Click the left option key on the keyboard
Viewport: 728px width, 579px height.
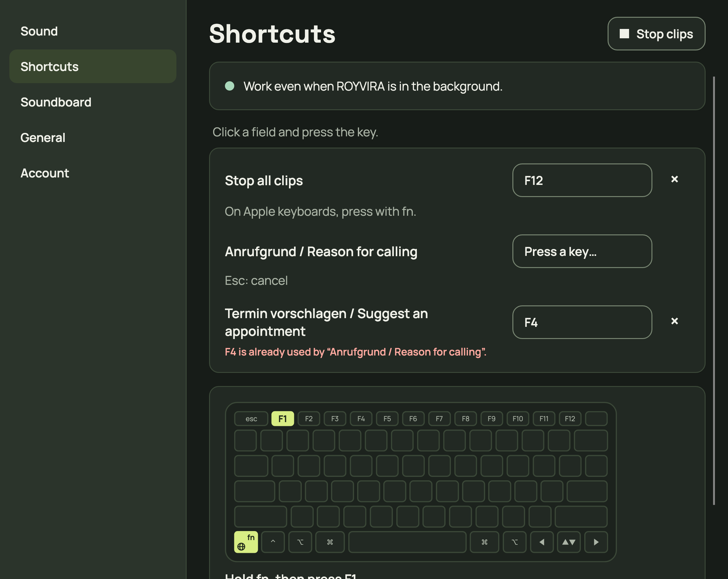point(300,542)
